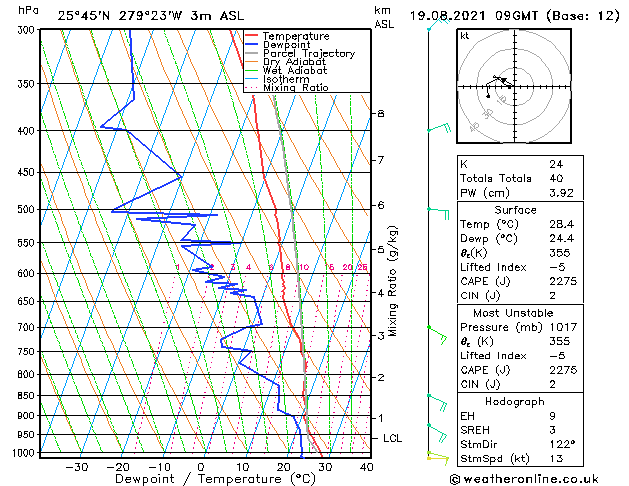
Task: Click the 850 hPa pressure axis label
Action: click(x=28, y=395)
